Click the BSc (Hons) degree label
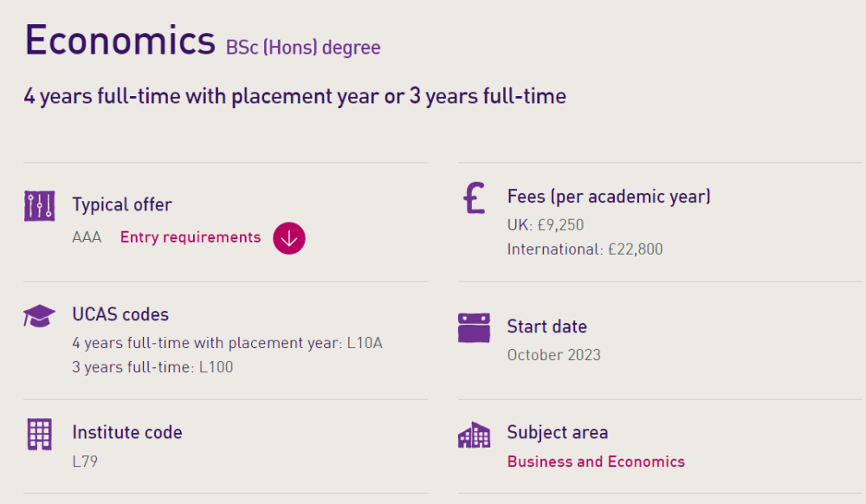866x504 pixels. pyautogui.click(x=303, y=47)
